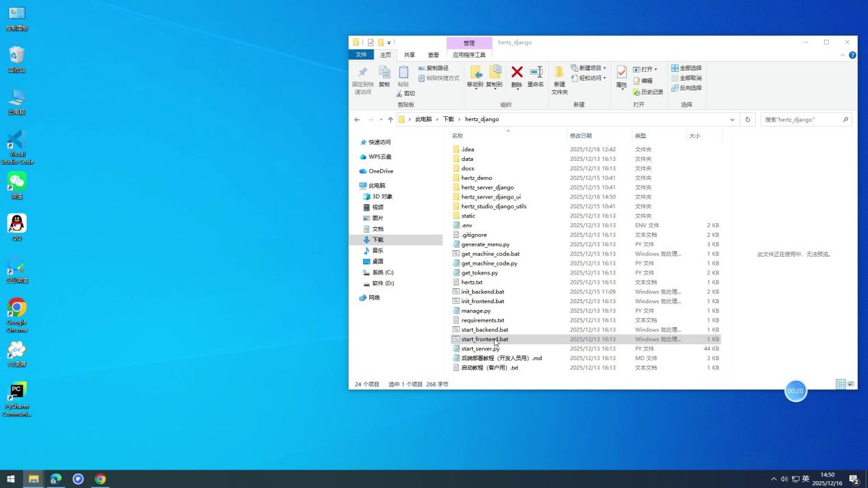Open the address bar history dropdown

tap(732, 119)
